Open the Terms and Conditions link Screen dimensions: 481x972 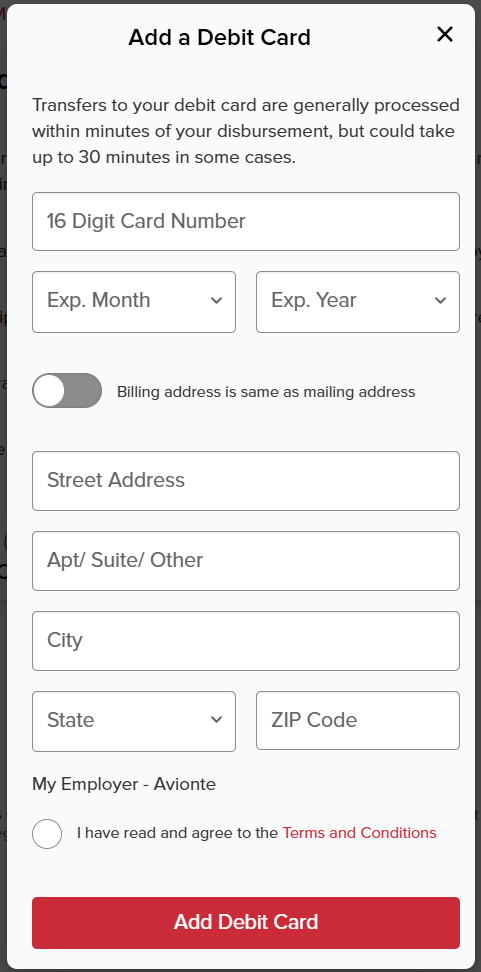point(360,833)
